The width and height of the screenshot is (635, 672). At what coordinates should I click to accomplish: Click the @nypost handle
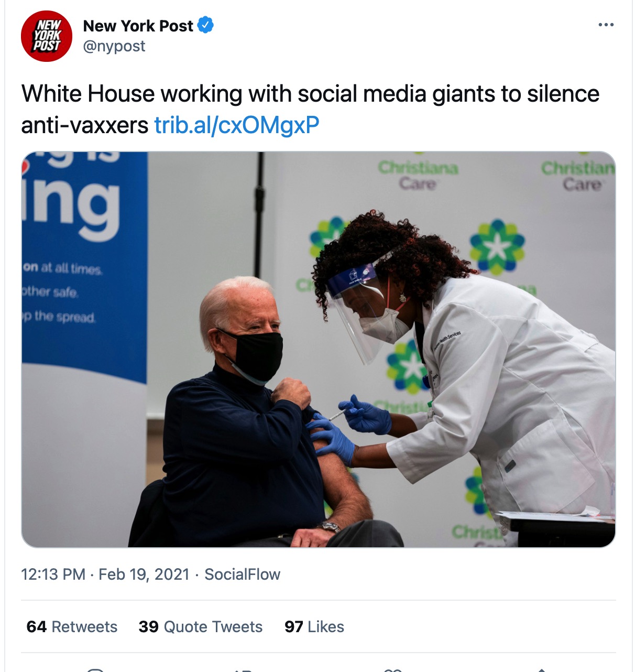[114, 46]
